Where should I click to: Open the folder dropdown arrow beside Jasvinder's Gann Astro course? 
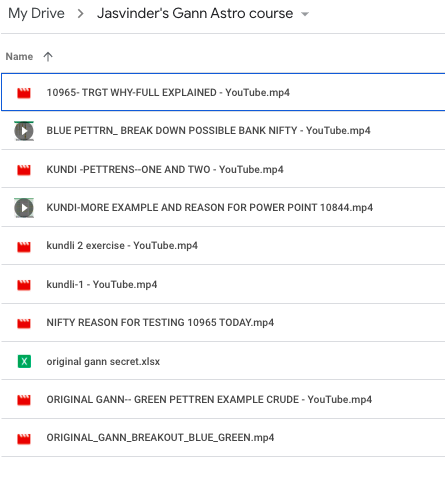click(x=305, y=14)
